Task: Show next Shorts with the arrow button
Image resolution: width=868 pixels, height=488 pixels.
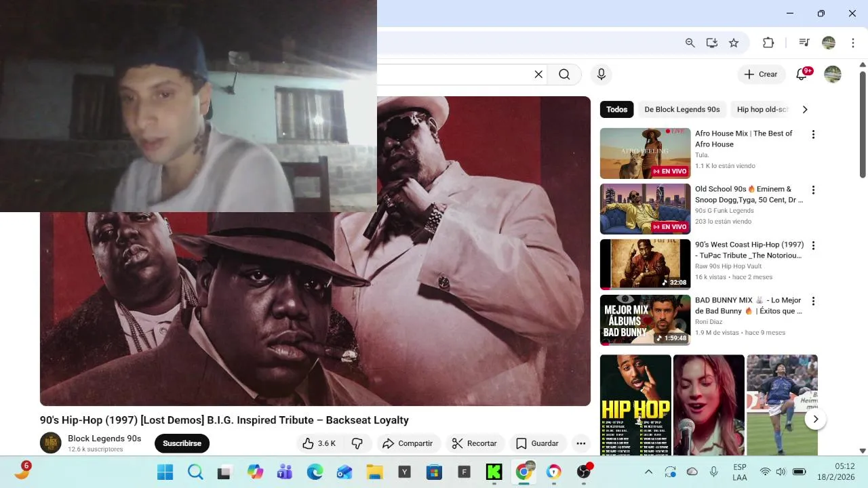Action: 816,420
